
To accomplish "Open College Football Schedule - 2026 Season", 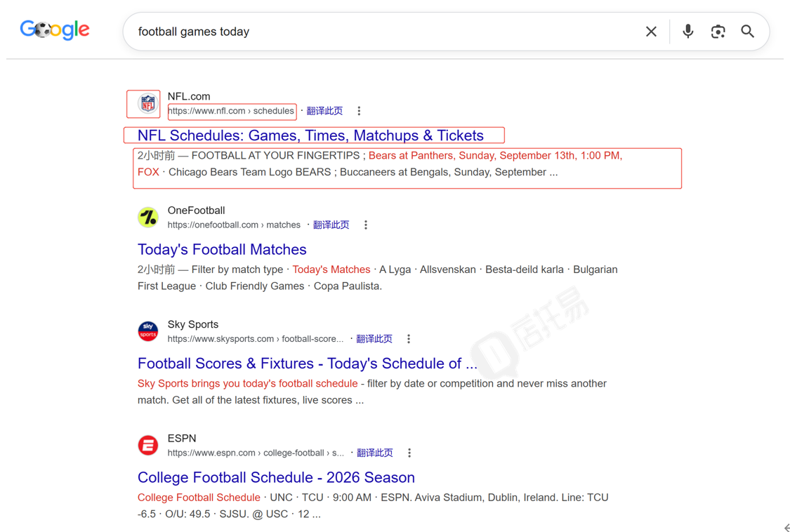I will click(276, 477).
